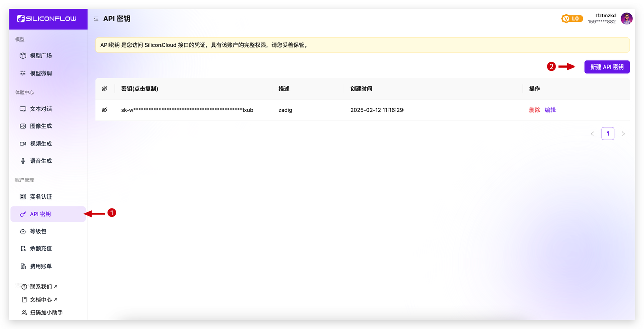Image resolution: width=644 pixels, height=329 pixels.
Task: Toggle eye icon in table header
Action: [x=104, y=89]
